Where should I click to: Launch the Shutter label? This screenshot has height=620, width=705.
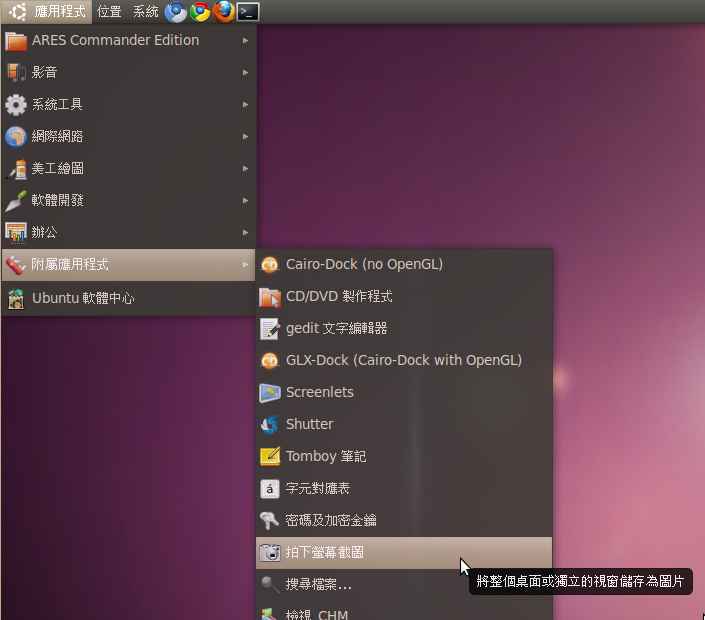pos(310,424)
